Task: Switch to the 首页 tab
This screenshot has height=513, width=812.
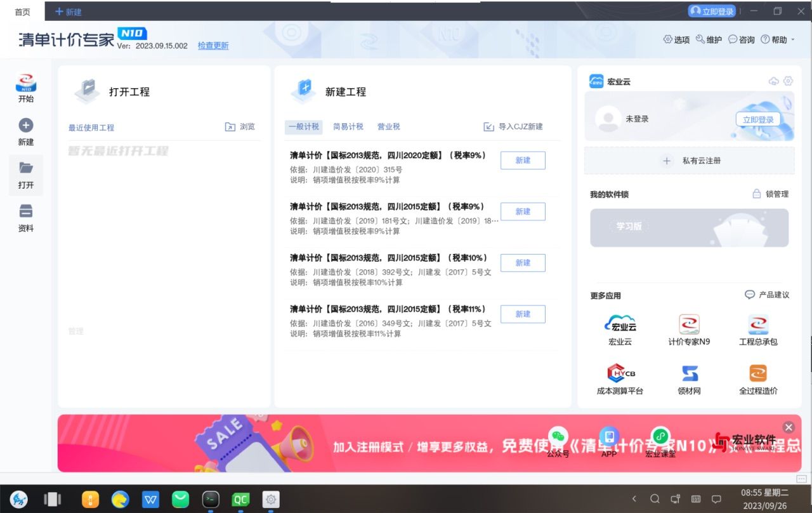Action: [x=22, y=11]
